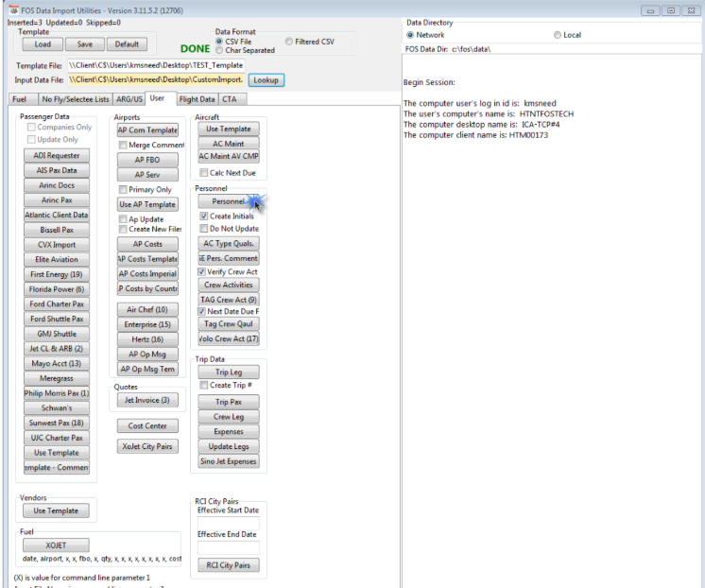Go to the CTA tab
The width and height of the screenshot is (705, 588).
tap(230, 98)
